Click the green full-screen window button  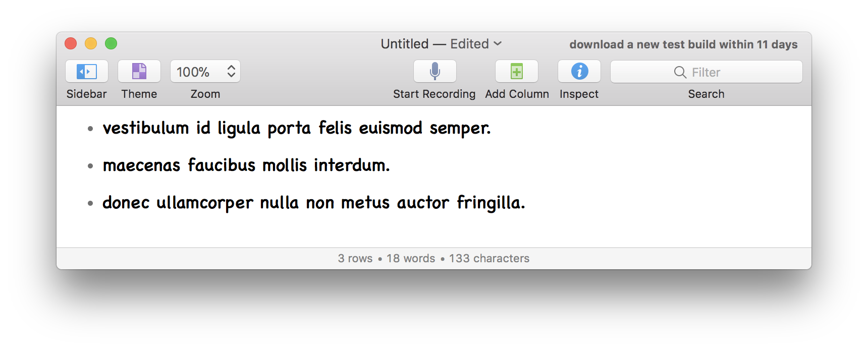(x=111, y=44)
